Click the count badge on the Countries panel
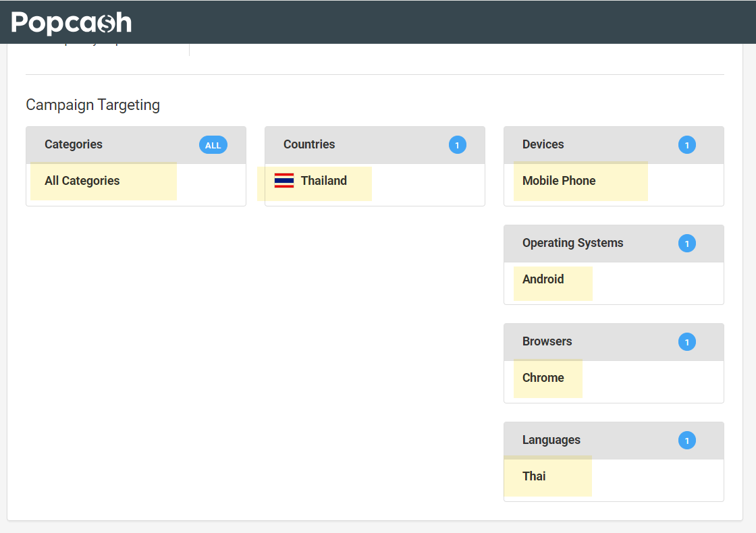Screen dimensions: 756x533 point(458,144)
